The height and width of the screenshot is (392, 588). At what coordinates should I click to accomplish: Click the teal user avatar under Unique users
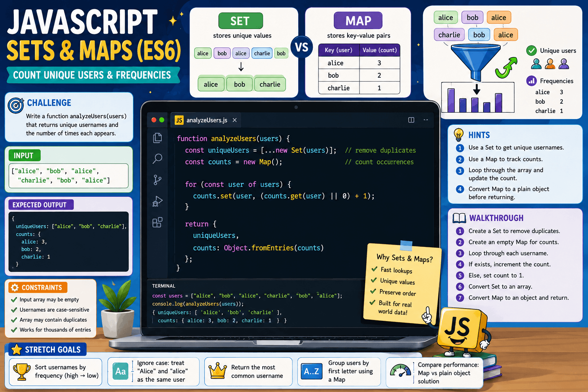click(536, 64)
